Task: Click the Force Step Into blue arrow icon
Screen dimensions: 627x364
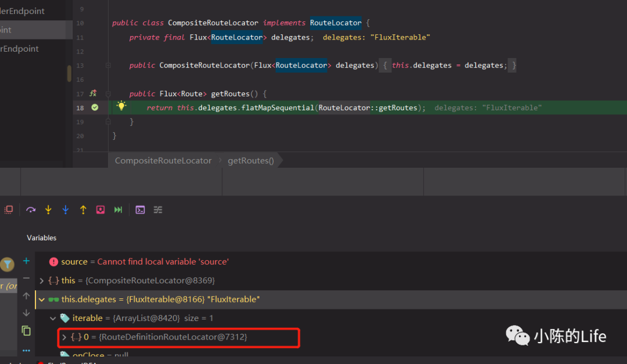Action: tap(66, 210)
